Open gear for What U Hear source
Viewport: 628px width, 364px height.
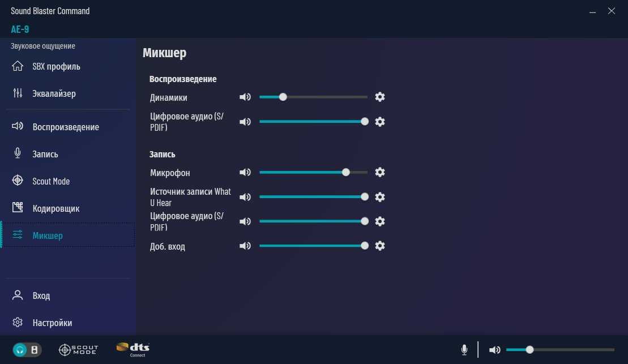click(380, 197)
